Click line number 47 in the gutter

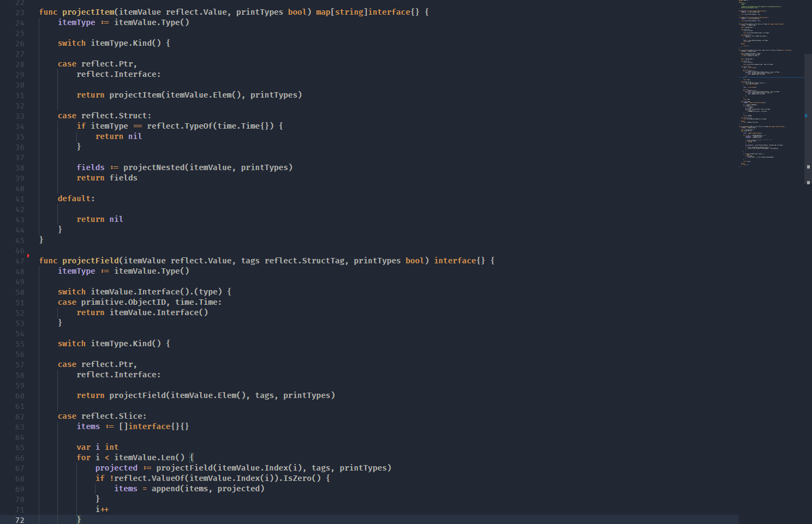pyautogui.click(x=20, y=261)
